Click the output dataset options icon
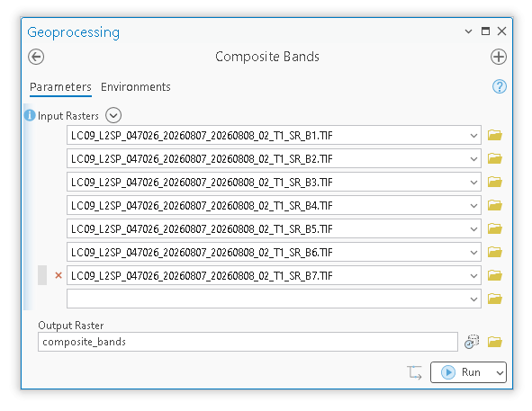This screenshot has width=532, height=411. pyautogui.click(x=472, y=342)
